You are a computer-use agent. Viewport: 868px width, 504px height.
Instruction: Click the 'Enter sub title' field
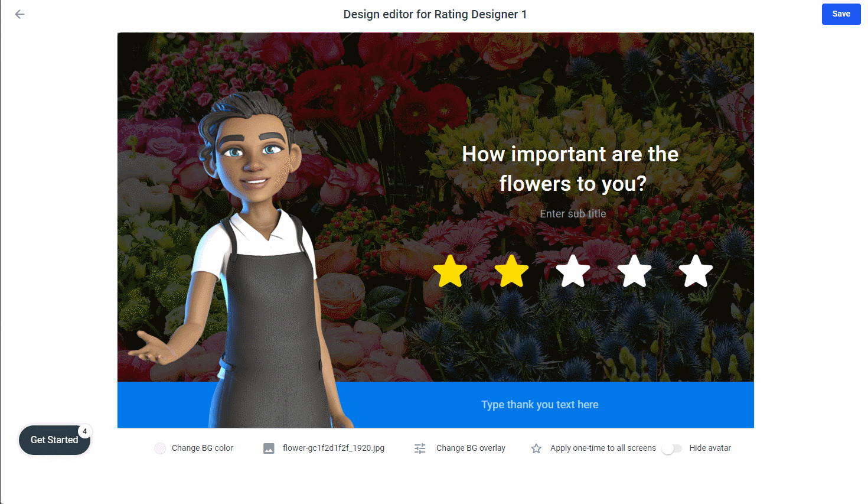pyautogui.click(x=573, y=214)
